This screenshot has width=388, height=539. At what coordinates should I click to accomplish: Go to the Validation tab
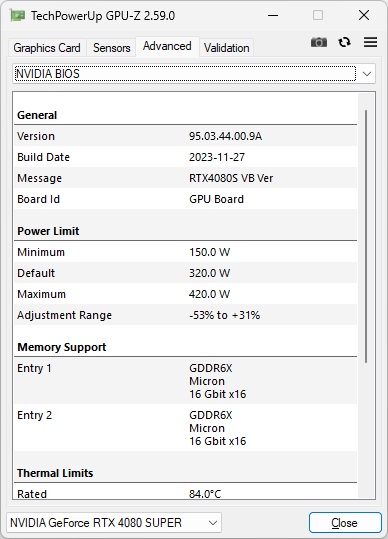pyautogui.click(x=226, y=48)
